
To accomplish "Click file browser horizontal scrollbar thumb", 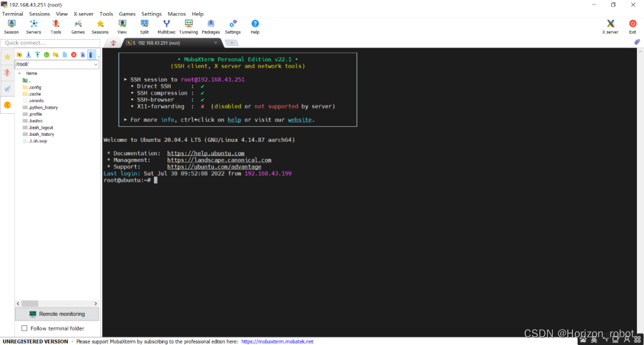I will [30, 303].
